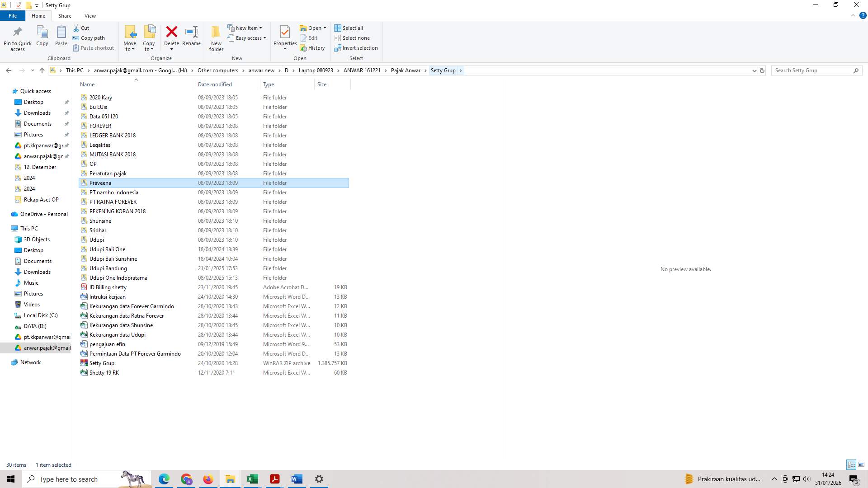Switch to the Share ribbon tab
This screenshot has width=868, height=488.
tap(65, 15)
